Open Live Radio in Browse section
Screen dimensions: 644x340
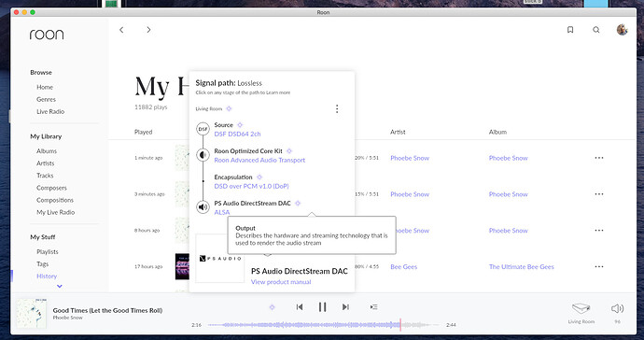click(50, 111)
